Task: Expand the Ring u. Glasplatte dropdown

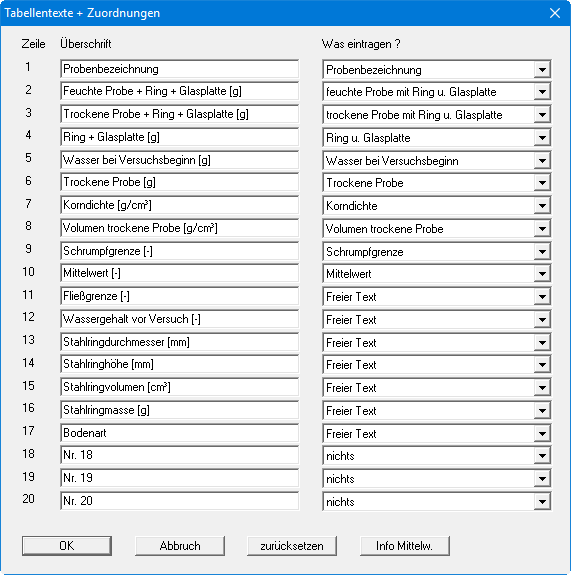Action: pos(542,138)
